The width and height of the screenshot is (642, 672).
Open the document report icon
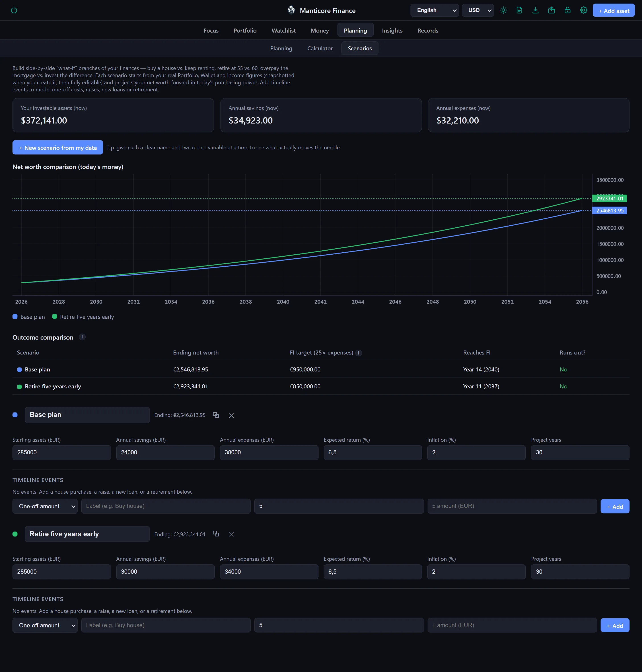point(519,10)
